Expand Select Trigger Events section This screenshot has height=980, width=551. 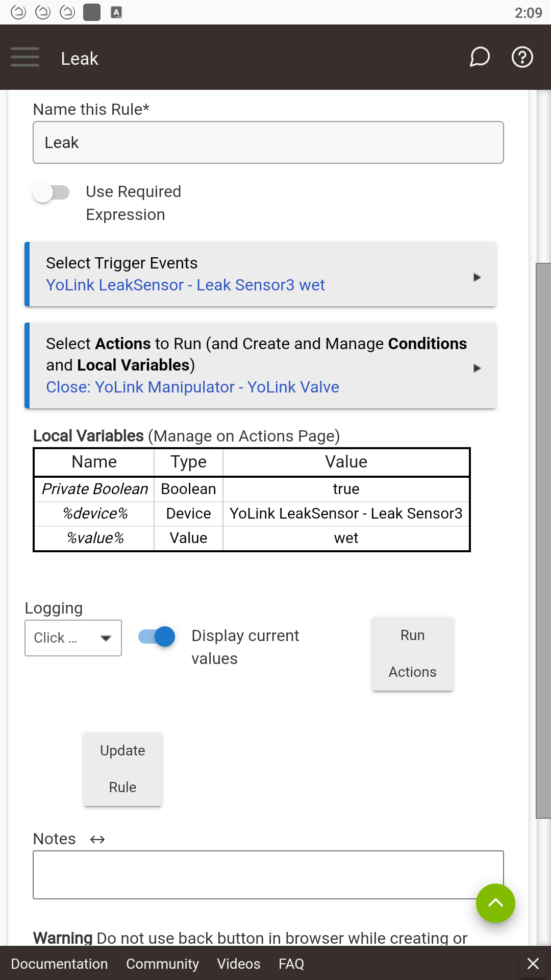click(x=260, y=275)
